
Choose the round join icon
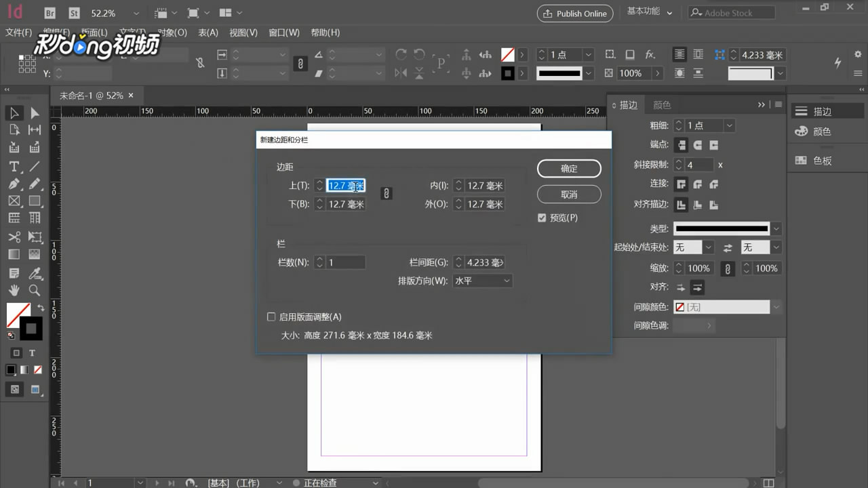[x=697, y=184]
